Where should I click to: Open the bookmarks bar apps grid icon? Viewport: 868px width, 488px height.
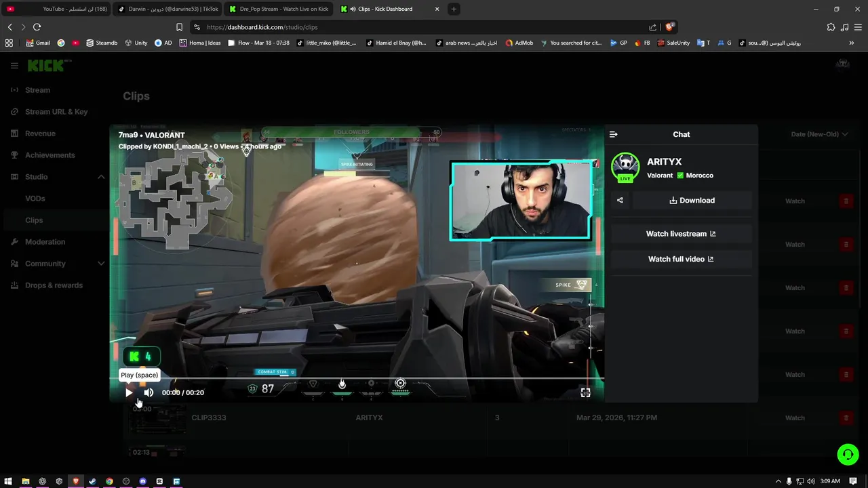9,43
